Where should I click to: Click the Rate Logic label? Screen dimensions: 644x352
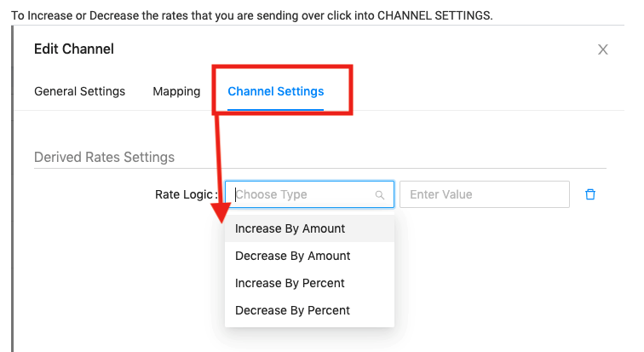(186, 194)
